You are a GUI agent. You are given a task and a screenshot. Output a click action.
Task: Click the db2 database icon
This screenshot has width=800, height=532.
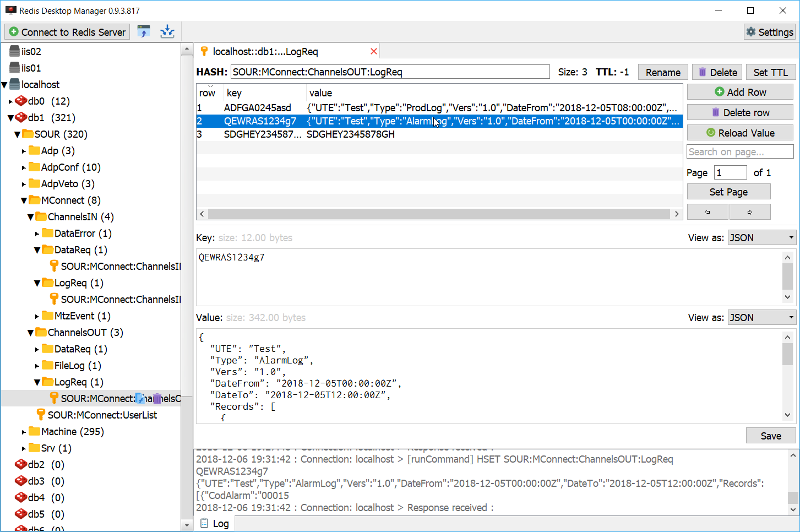point(21,464)
